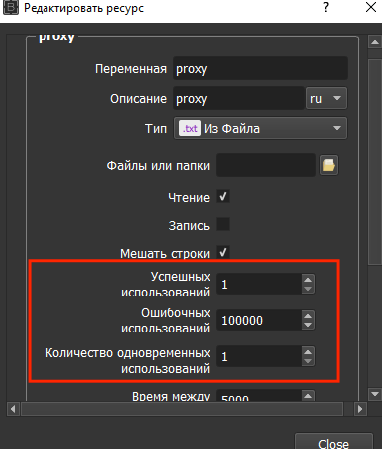Click the folder browse icon for files

tap(329, 165)
